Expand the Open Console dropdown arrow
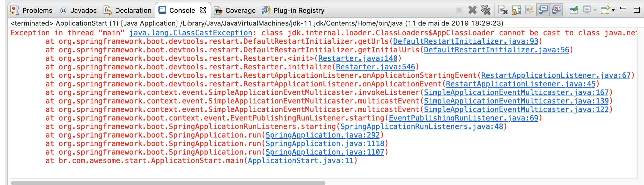Viewport: 644px width, 185px height. [613, 10]
